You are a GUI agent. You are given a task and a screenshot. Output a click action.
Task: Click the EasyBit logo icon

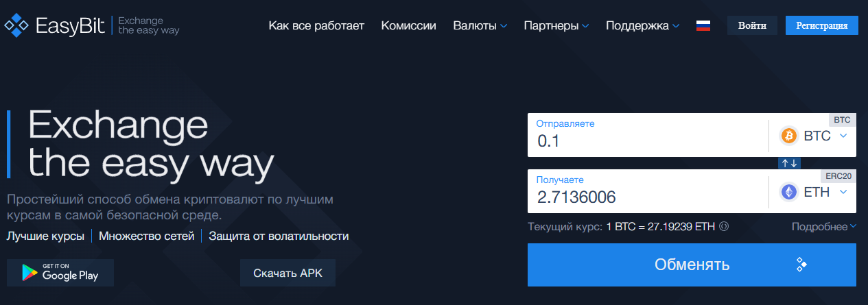16,26
